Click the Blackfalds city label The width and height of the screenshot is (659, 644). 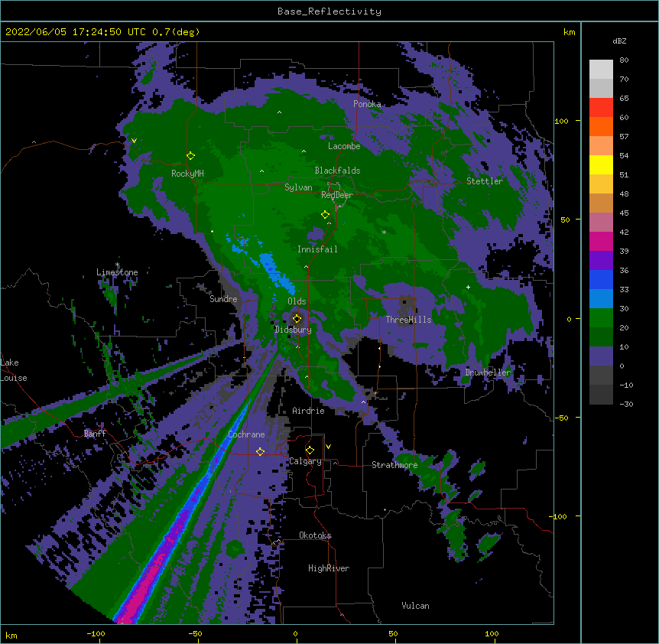337,171
